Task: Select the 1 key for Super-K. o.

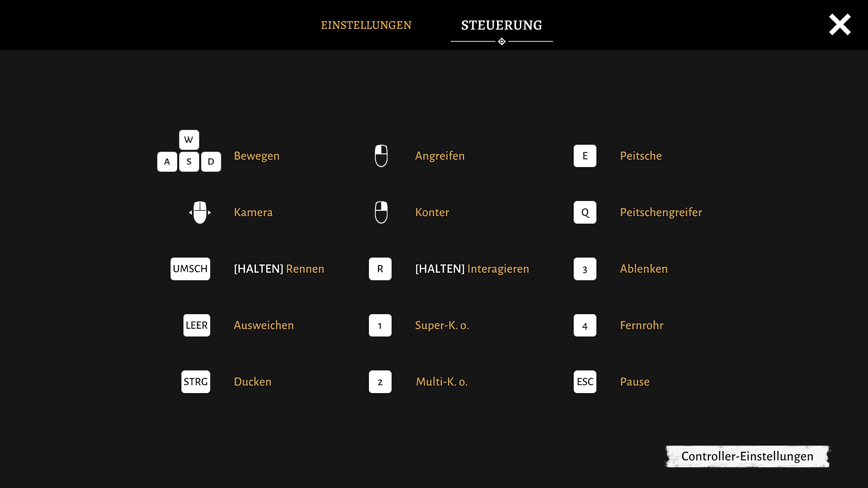Action: (380, 325)
